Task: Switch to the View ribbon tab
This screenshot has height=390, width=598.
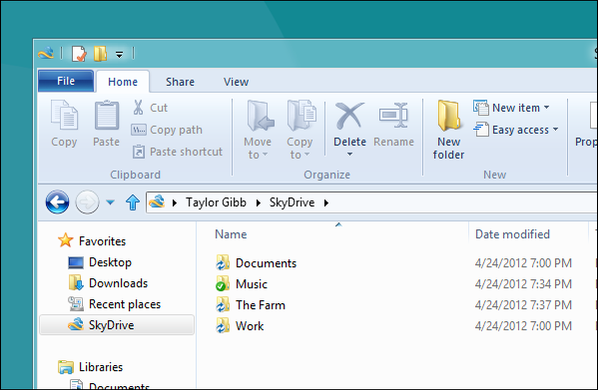Action: click(236, 82)
